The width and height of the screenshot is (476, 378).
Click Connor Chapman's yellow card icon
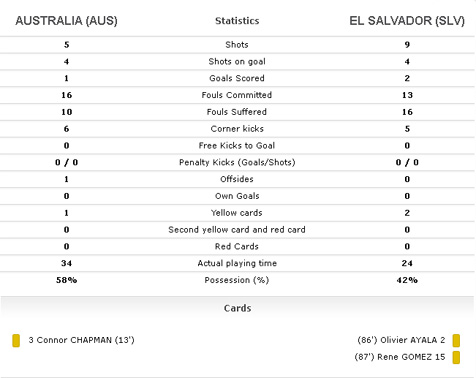[16, 341]
